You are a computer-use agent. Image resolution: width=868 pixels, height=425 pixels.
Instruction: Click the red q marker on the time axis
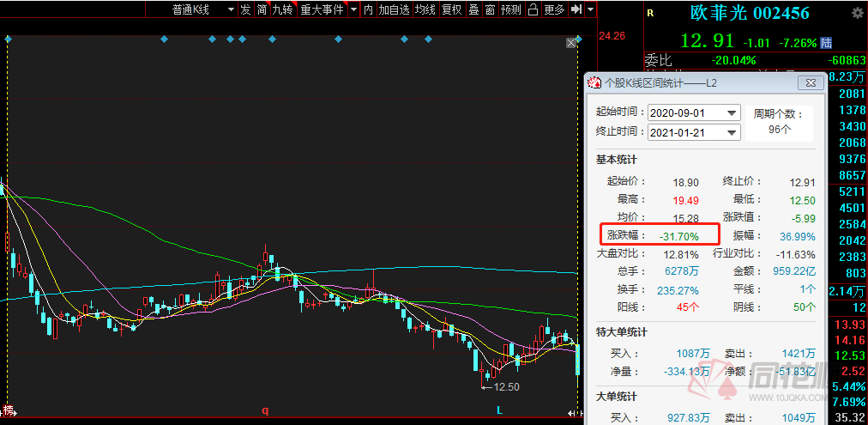(265, 410)
